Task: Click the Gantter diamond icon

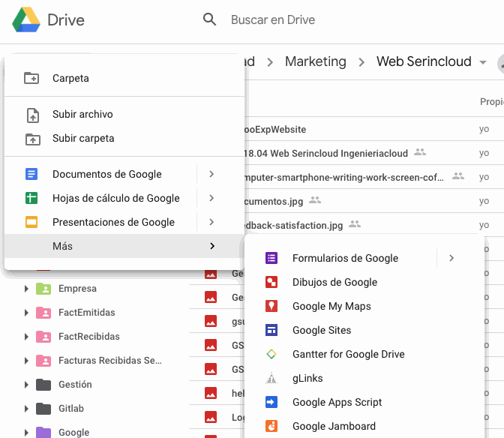Action: coord(271,354)
